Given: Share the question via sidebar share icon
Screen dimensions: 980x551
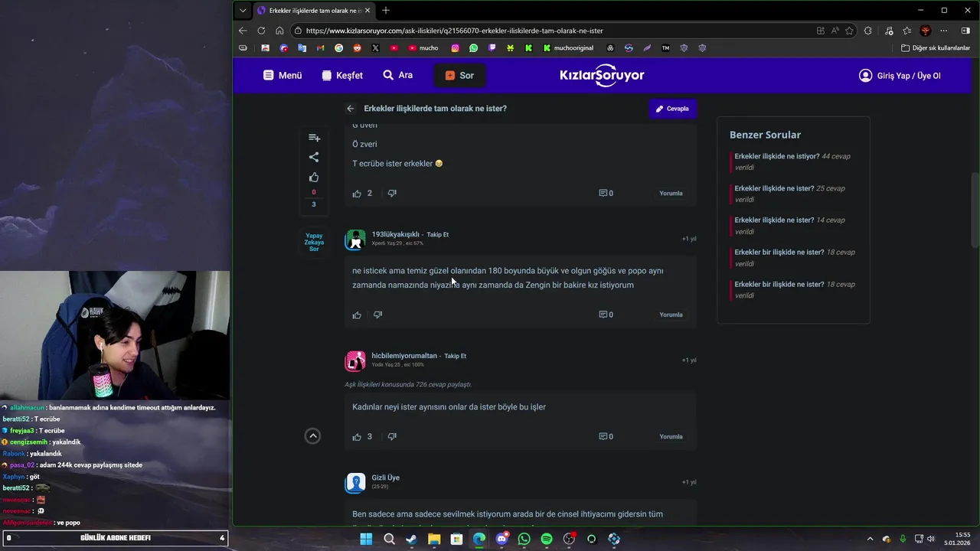Looking at the screenshot, I should coord(314,157).
